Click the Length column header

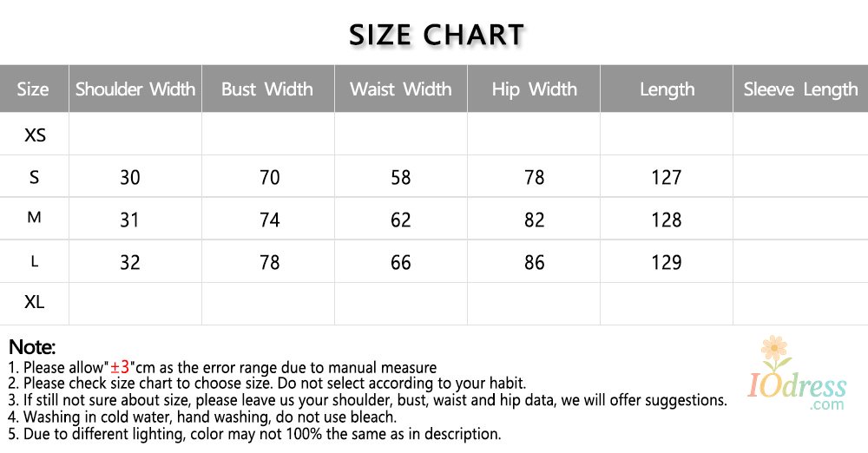point(667,90)
